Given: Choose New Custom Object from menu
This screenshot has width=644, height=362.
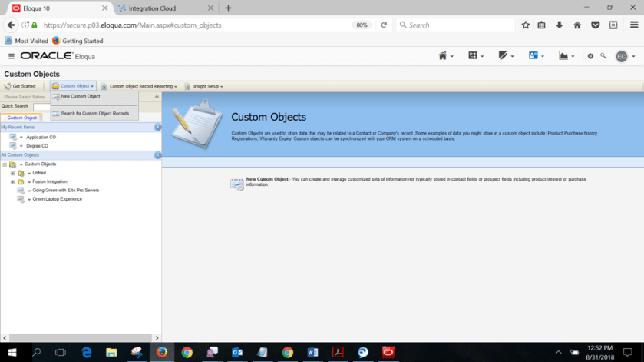Looking at the screenshot, I should tap(81, 97).
